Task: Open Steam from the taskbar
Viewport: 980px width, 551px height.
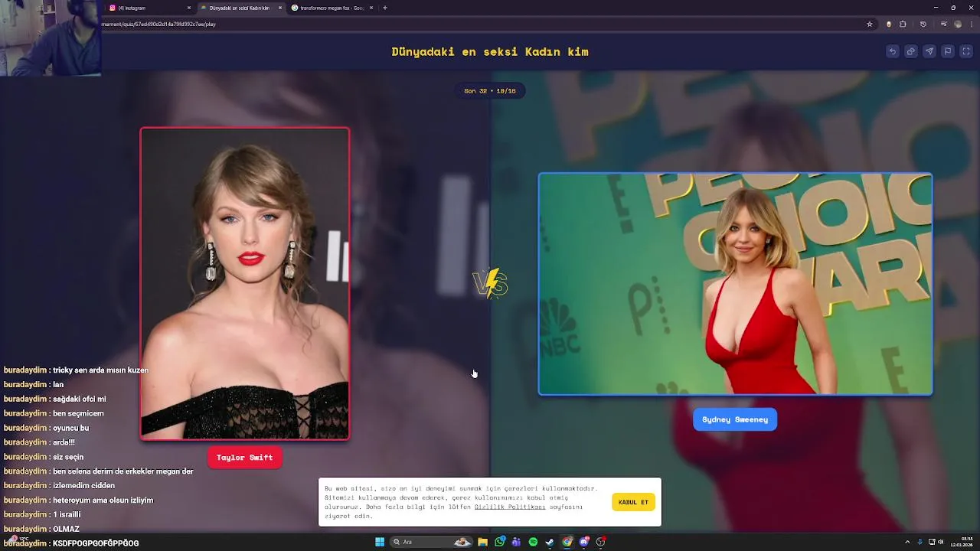Action: tap(550, 542)
